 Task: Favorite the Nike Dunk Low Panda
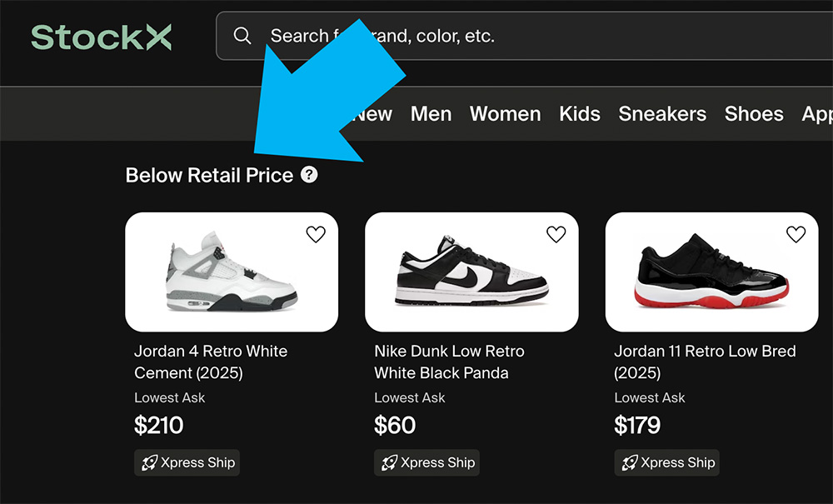[556, 235]
